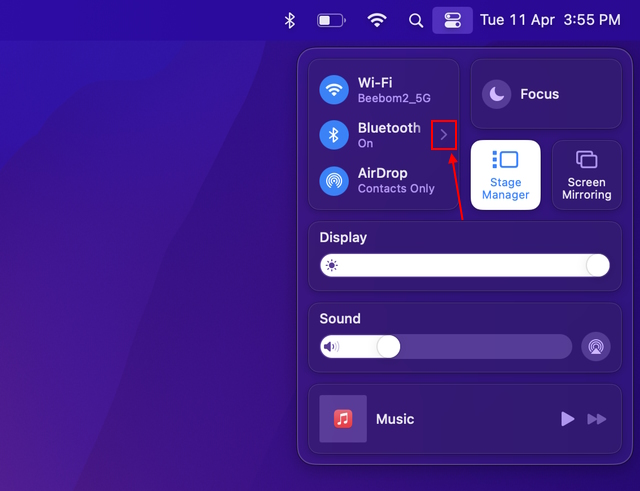Click the Display brightness slider knob
640x491 pixels.
click(598, 265)
